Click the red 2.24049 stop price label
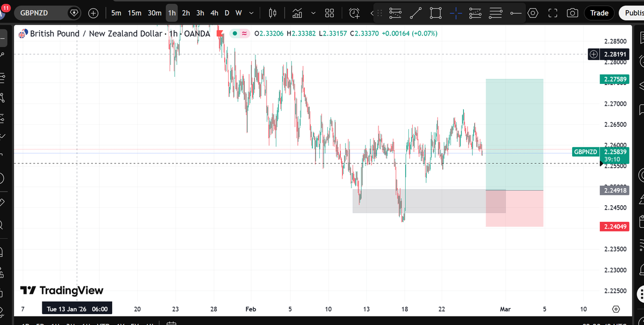This screenshot has height=325, width=644. [x=614, y=227]
